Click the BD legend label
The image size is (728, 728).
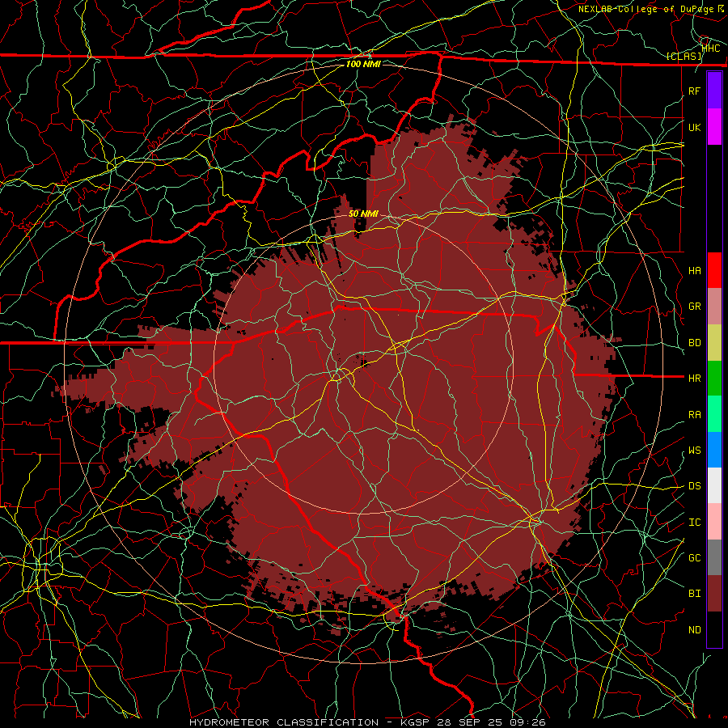tap(694, 343)
